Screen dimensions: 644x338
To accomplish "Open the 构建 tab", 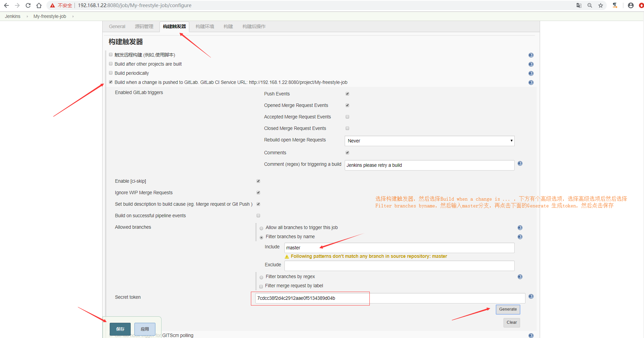I will (x=228, y=26).
